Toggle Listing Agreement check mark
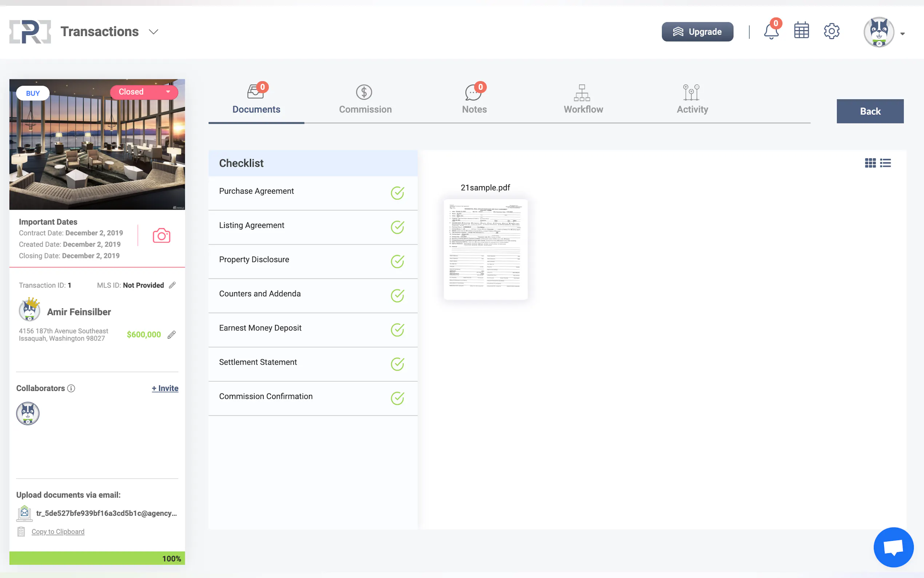The height and width of the screenshot is (578, 924). [397, 227]
